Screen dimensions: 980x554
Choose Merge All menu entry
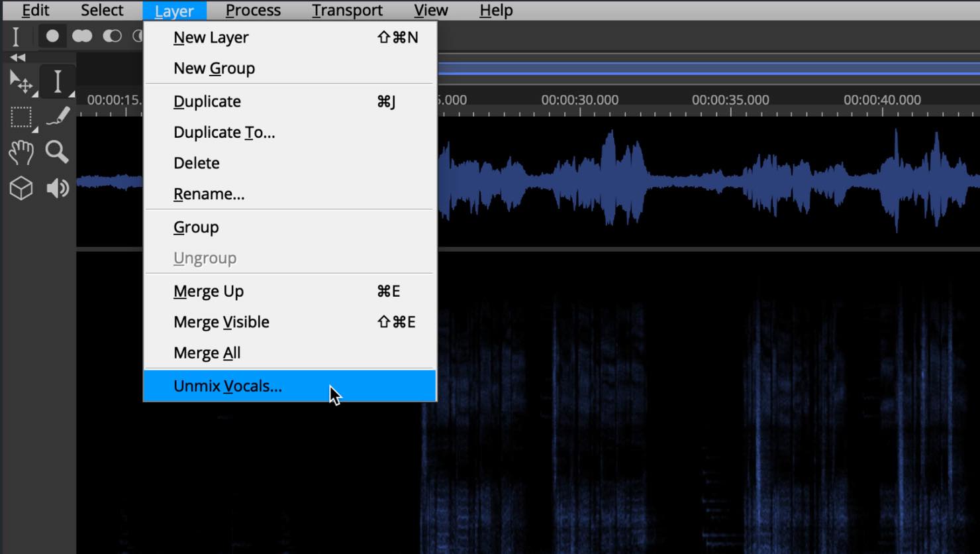pos(290,353)
